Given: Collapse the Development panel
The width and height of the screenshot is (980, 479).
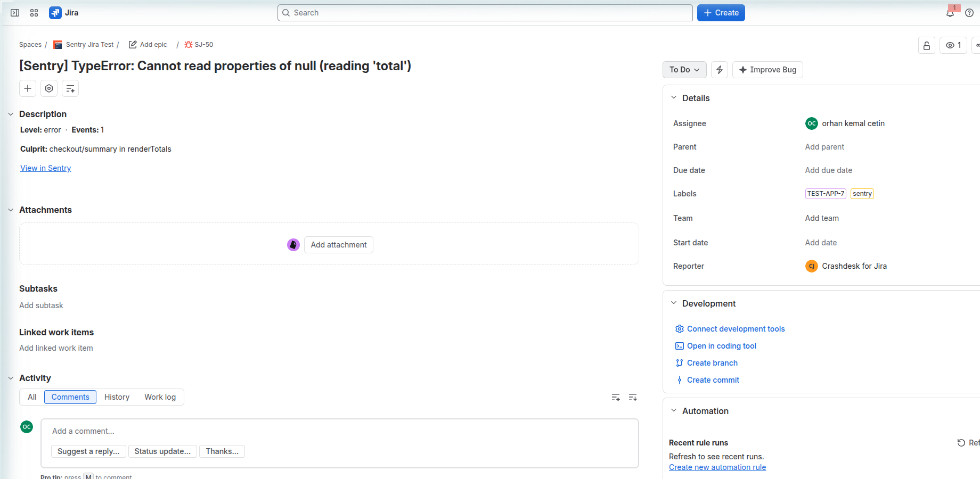Looking at the screenshot, I should pos(674,303).
